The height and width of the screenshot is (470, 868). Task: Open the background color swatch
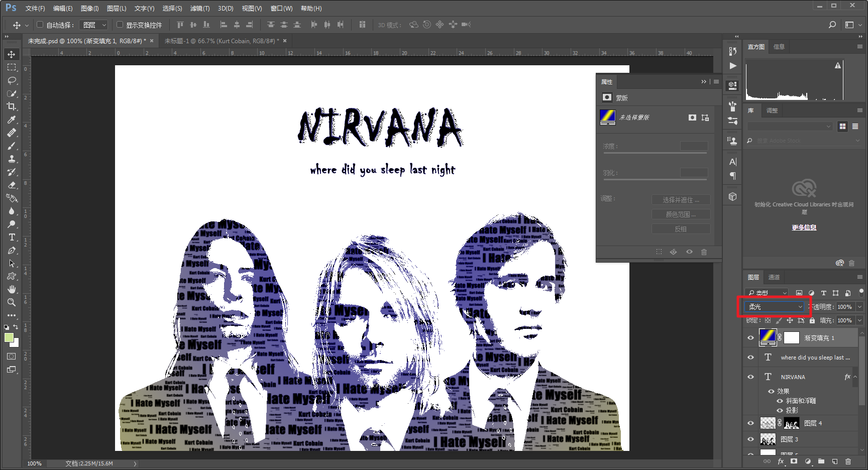[15, 343]
